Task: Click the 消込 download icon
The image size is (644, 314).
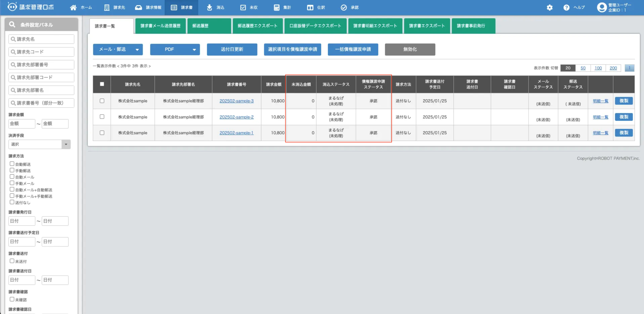Action: (209, 7)
